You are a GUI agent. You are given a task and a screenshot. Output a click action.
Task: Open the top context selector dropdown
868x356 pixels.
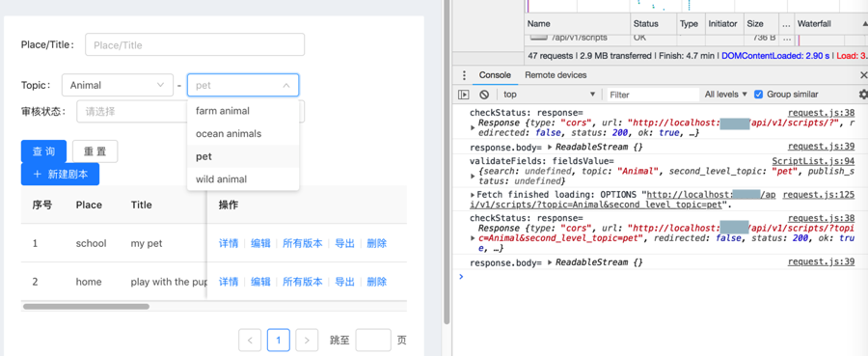pyautogui.click(x=549, y=95)
